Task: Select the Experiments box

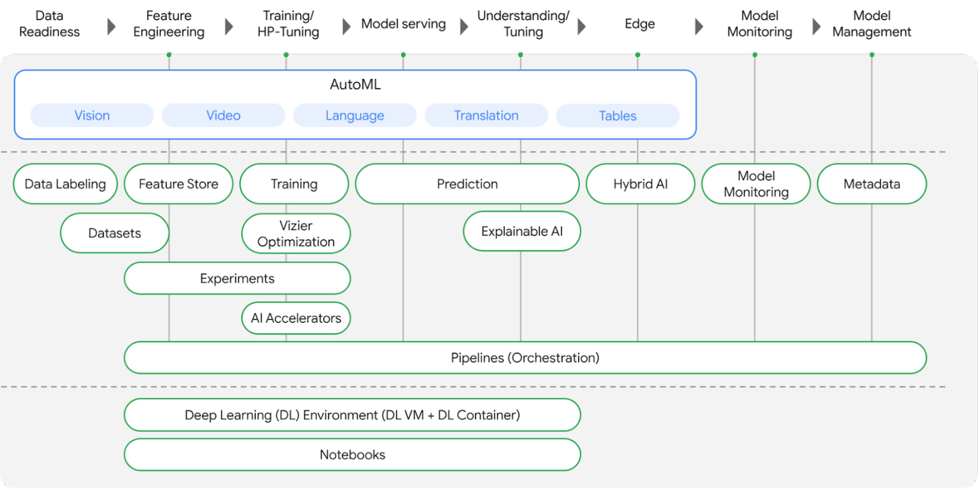Action: [237, 278]
